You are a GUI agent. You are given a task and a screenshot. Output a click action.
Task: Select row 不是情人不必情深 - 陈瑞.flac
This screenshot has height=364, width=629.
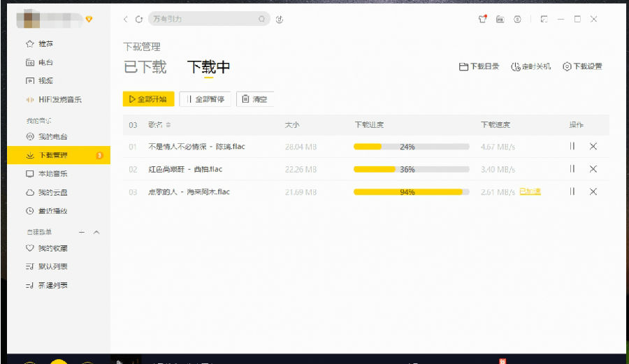[x=366, y=146]
